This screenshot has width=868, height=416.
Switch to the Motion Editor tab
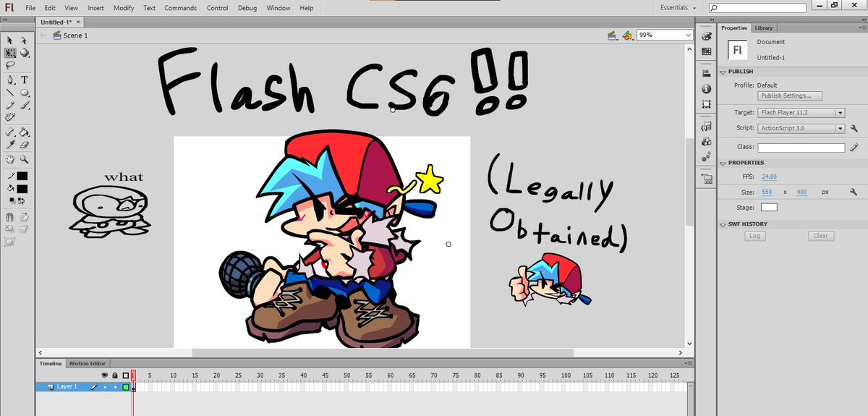[x=88, y=363]
